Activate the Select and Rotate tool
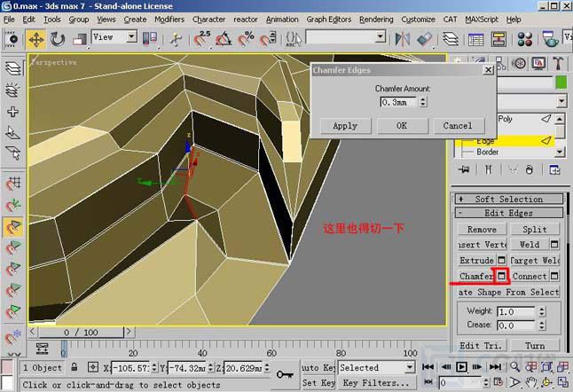 pyautogui.click(x=59, y=39)
